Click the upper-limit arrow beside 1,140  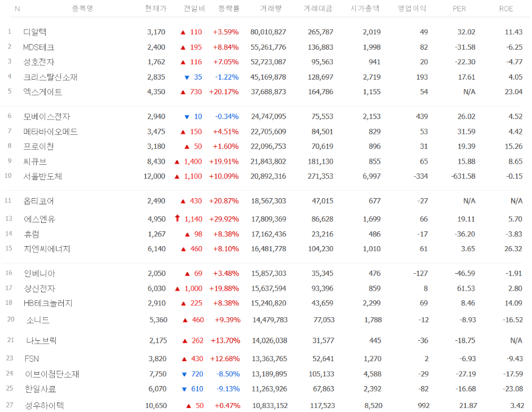[177, 218]
